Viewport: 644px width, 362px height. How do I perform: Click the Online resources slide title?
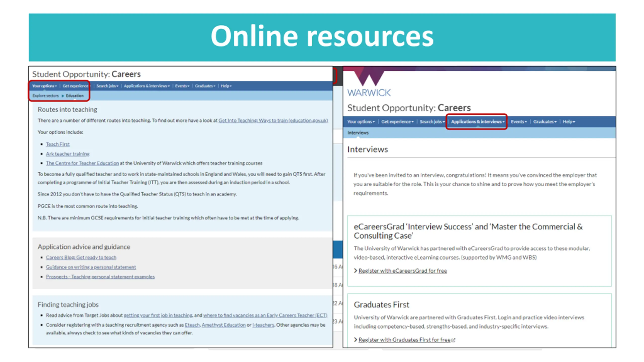322,36
